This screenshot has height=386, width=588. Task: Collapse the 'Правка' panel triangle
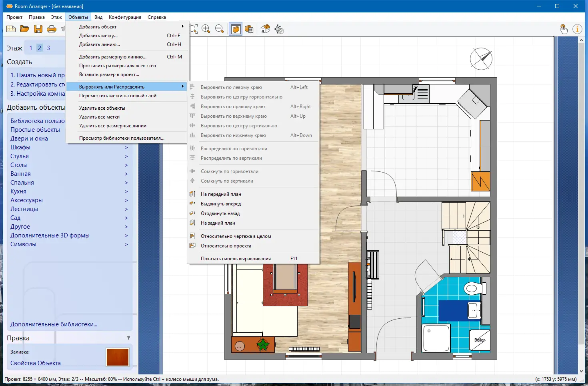point(128,338)
